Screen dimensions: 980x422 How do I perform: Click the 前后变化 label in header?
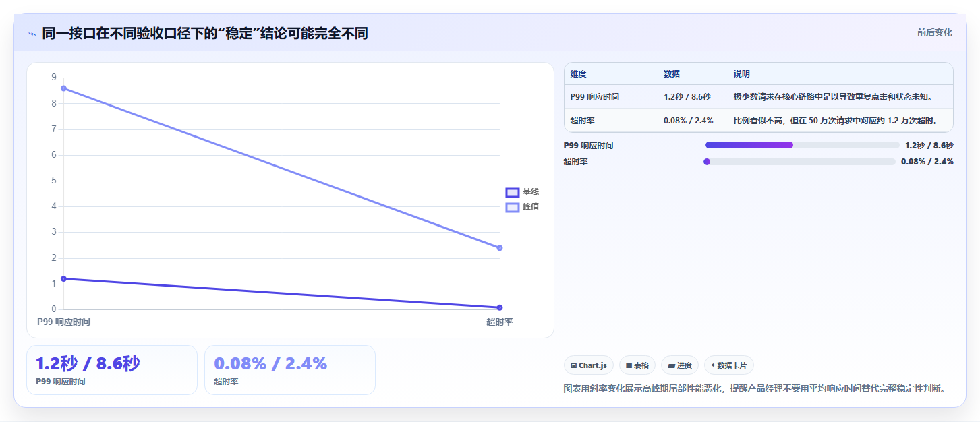(934, 32)
